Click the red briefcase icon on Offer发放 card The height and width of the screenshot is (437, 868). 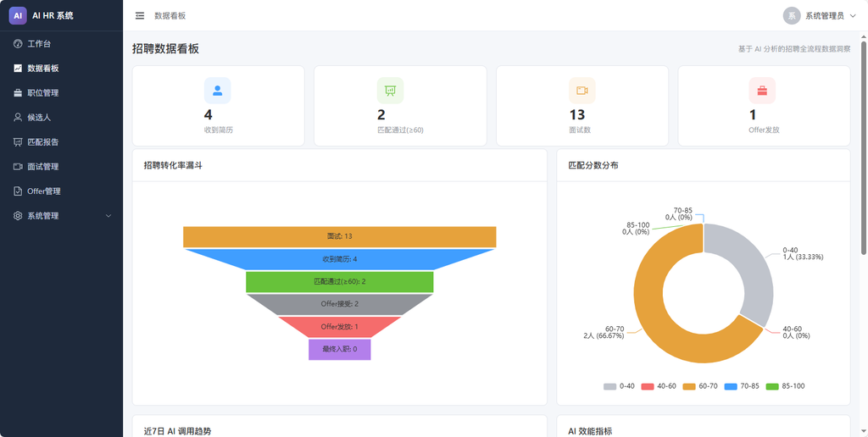(762, 91)
